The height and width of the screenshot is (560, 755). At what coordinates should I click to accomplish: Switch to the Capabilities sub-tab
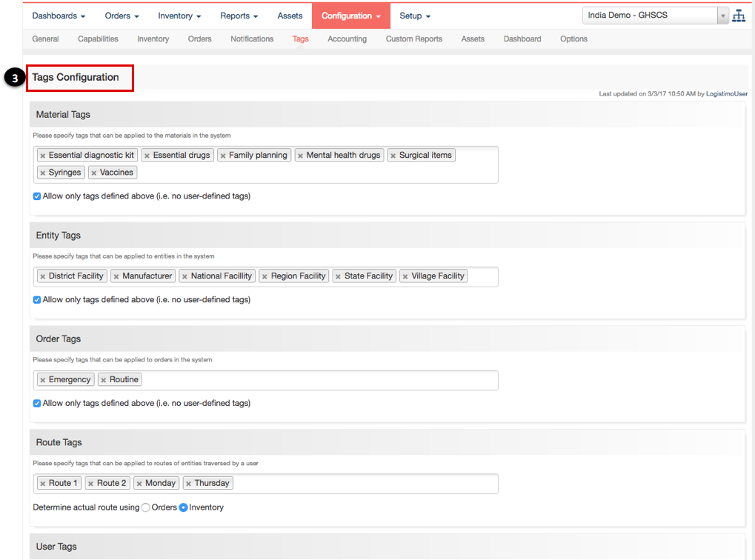point(98,39)
